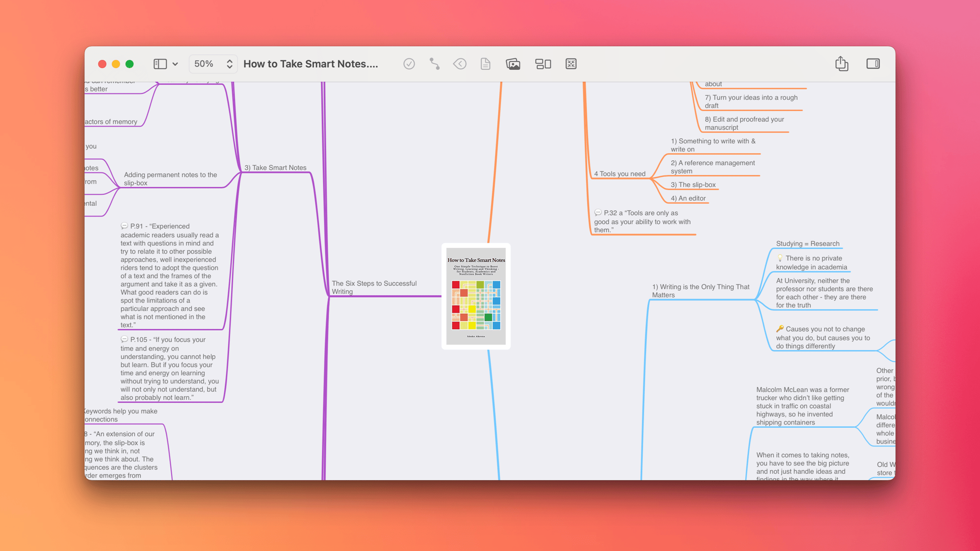Select the P.91 Experienced academic readers quote node
This screenshot has width=980, height=551.
[x=170, y=275]
